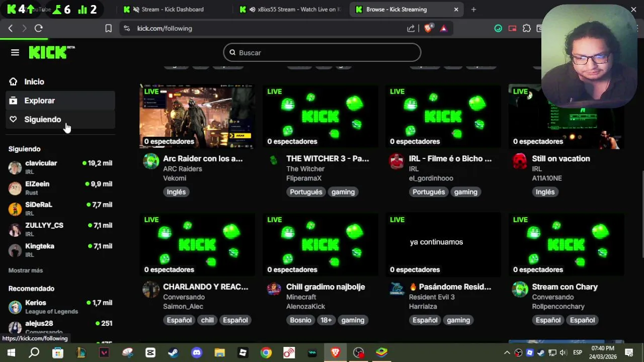Go to Inicio in the sidebar
This screenshot has height=362, width=644.
60,81
